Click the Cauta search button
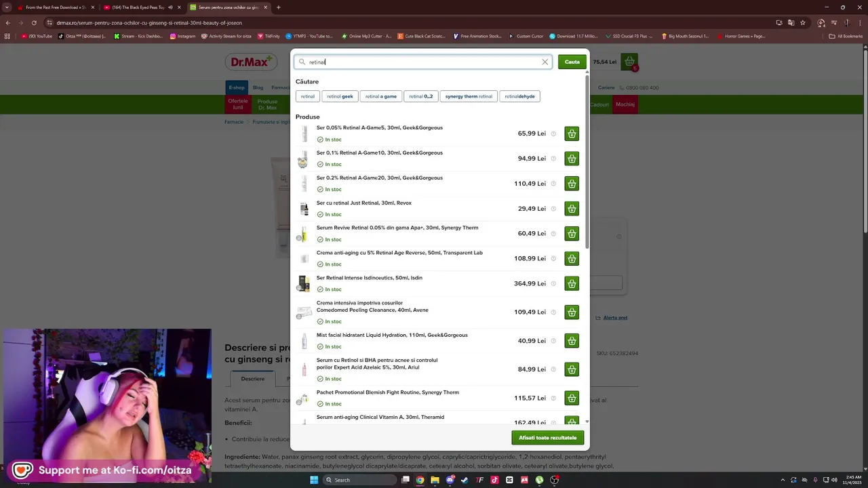This screenshot has width=868, height=488. [x=572, y=62]
